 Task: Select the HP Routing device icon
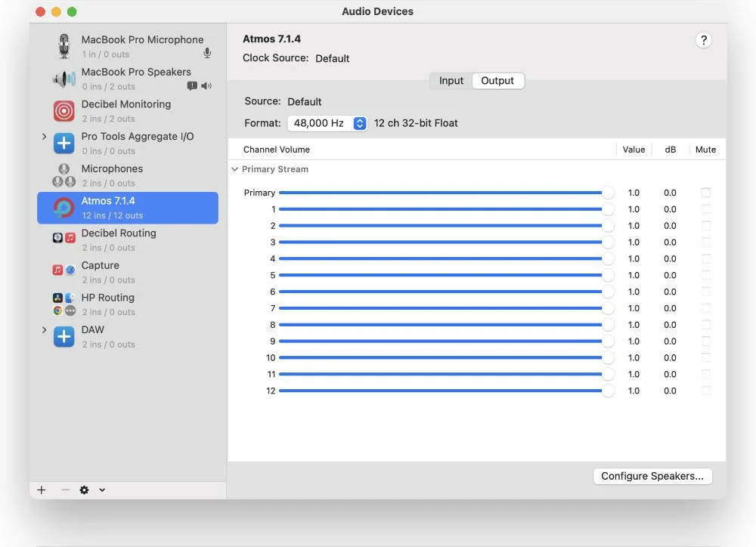pyautogui.click(x=64, y=304)
